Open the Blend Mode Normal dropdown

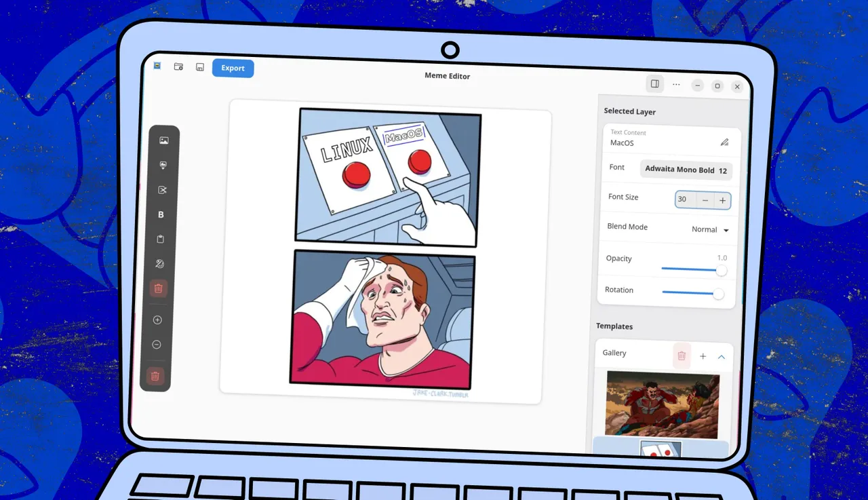click(710, 230)
